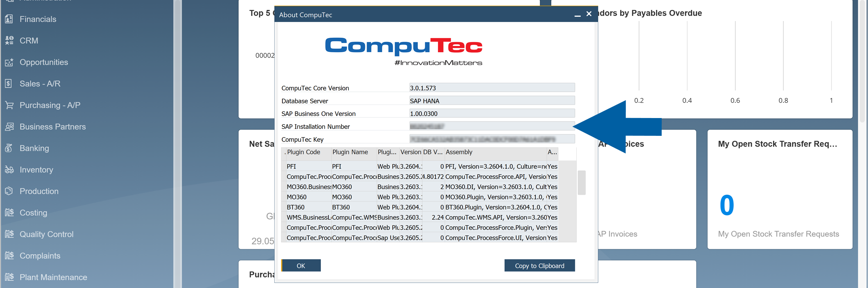
Task: Click the Purchasing - A/P cart icon
Action: click(x=9, y=105)
